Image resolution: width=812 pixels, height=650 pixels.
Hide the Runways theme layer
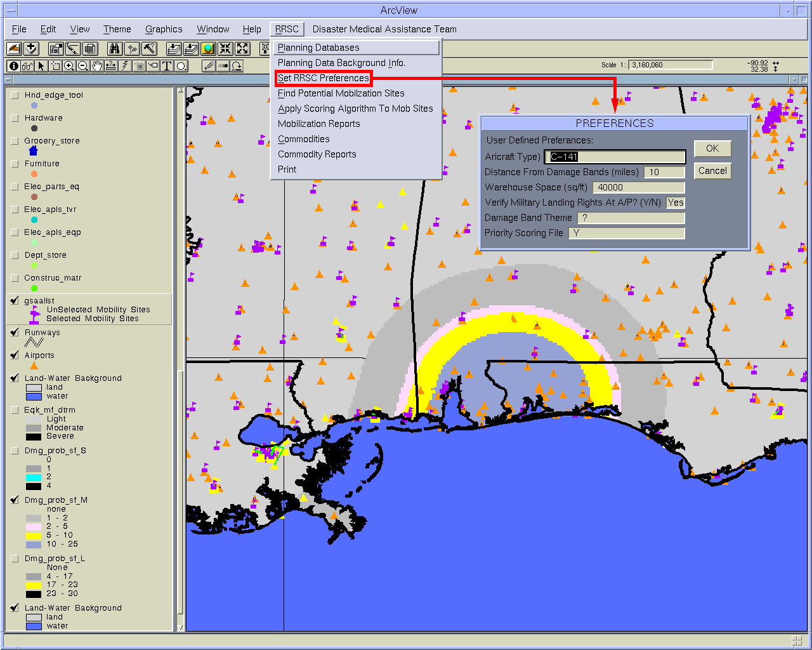point(15,333)
